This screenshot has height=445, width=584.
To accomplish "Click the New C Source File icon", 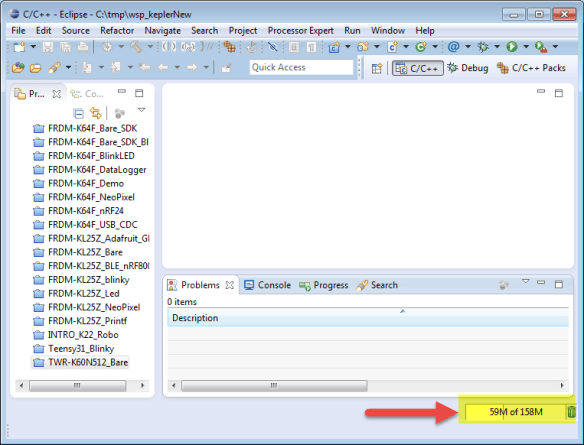I will coord(392,47).
